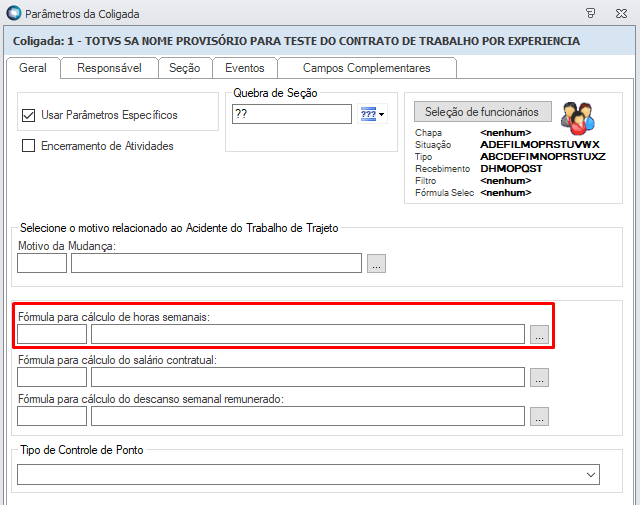Open the Eventos tab
The image size is (640, 505).
click(245, 68)
